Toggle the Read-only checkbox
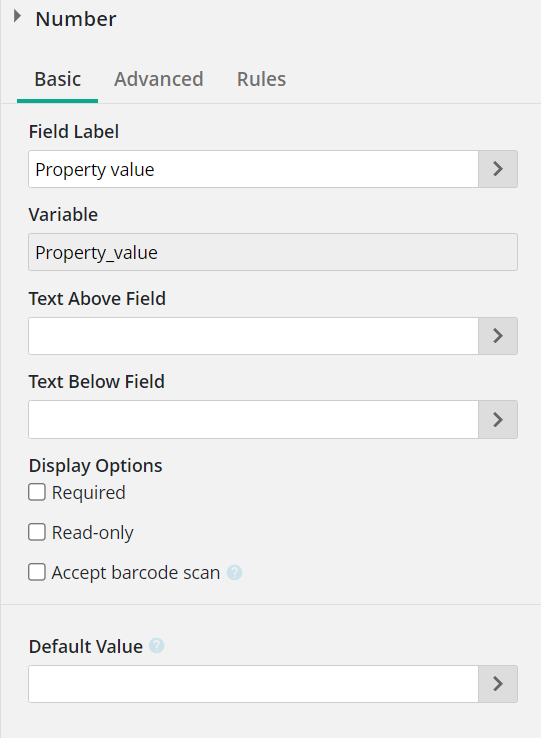Image resolution: width=541 pixels, height=738 pixels. coord(37,532)
